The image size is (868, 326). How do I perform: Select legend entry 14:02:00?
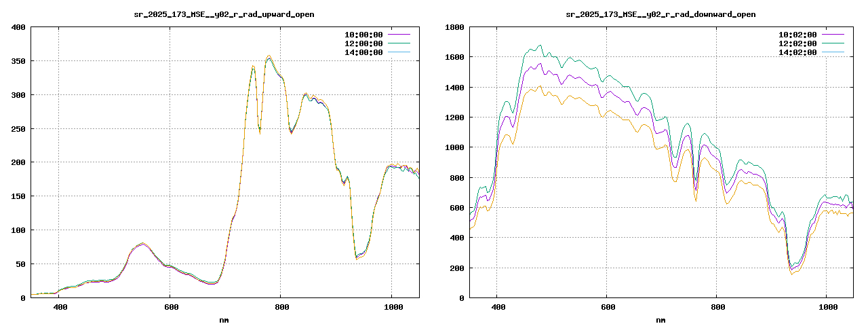pos(797,52)
